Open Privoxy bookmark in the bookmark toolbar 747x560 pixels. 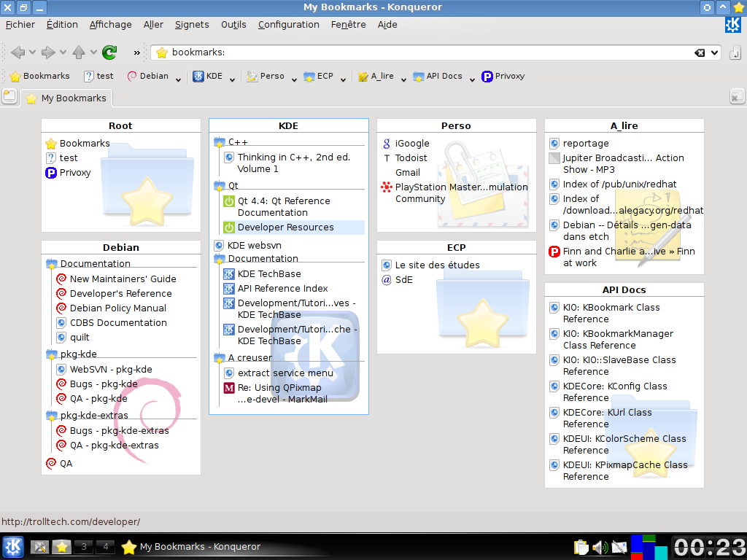click(x=503, y=76)
